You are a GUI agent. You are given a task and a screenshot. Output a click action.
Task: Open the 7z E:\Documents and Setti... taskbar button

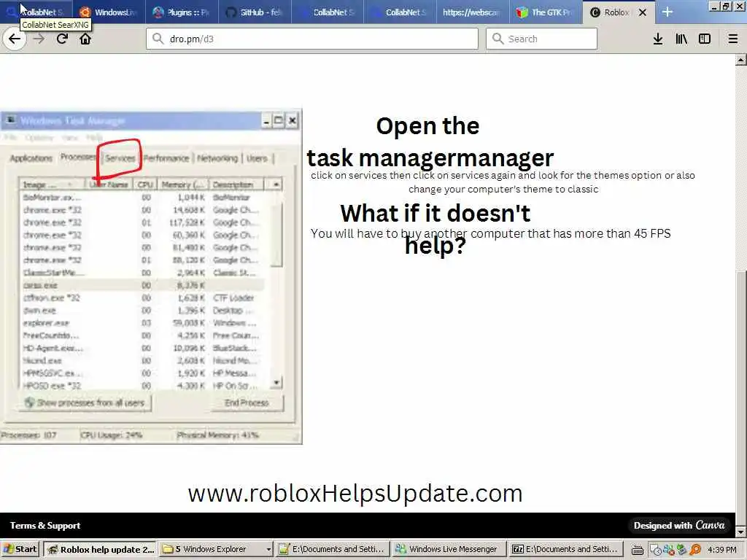click(x=565, y=549)
